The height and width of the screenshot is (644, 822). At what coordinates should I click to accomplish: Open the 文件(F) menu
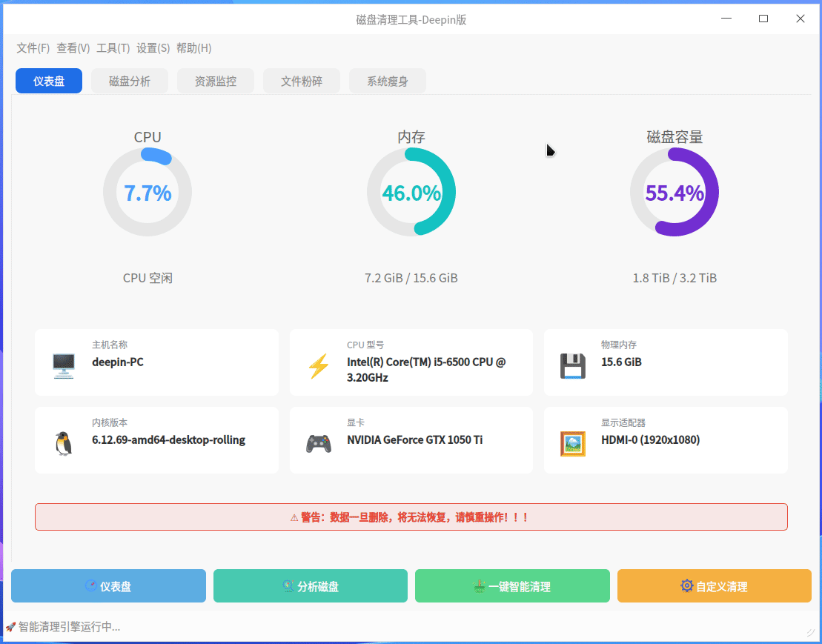[x=33, y=48]
